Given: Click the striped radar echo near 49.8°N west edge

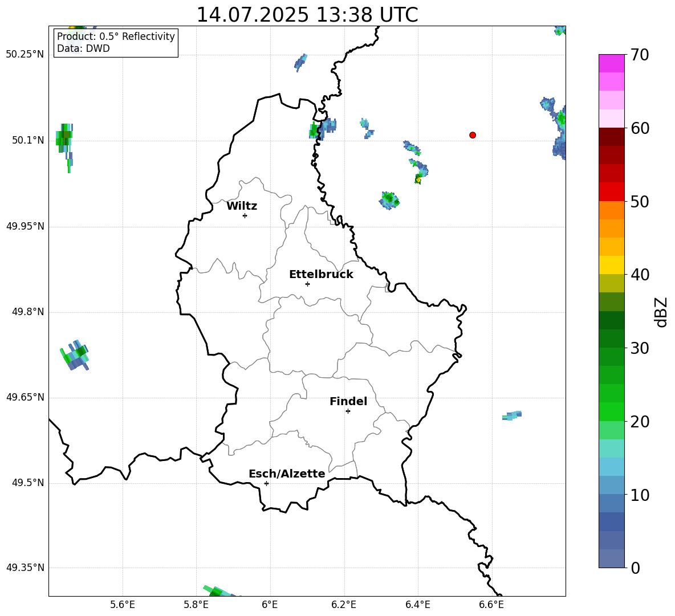Looking at the screenshot, I should coord(75,355).
